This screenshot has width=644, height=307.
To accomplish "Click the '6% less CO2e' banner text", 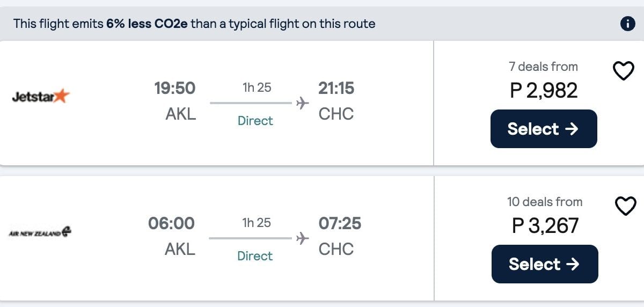I will coord(147,24).
